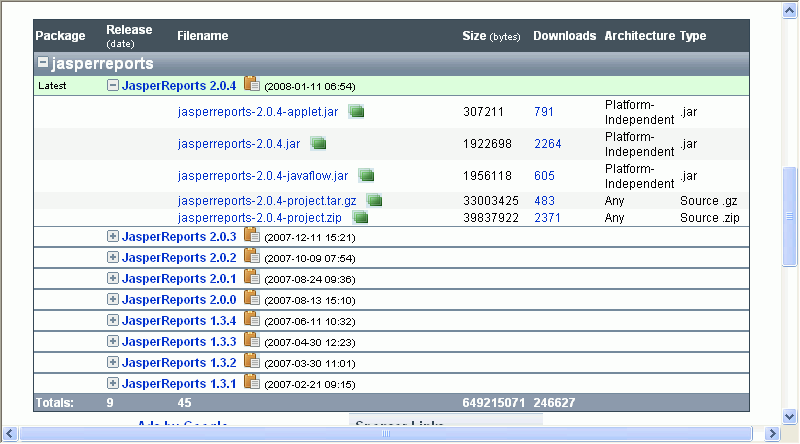Click the vertical scrollbar down arrow
Image resolution: width=800 pixels, height=444 pixels.
click(790, 416)
